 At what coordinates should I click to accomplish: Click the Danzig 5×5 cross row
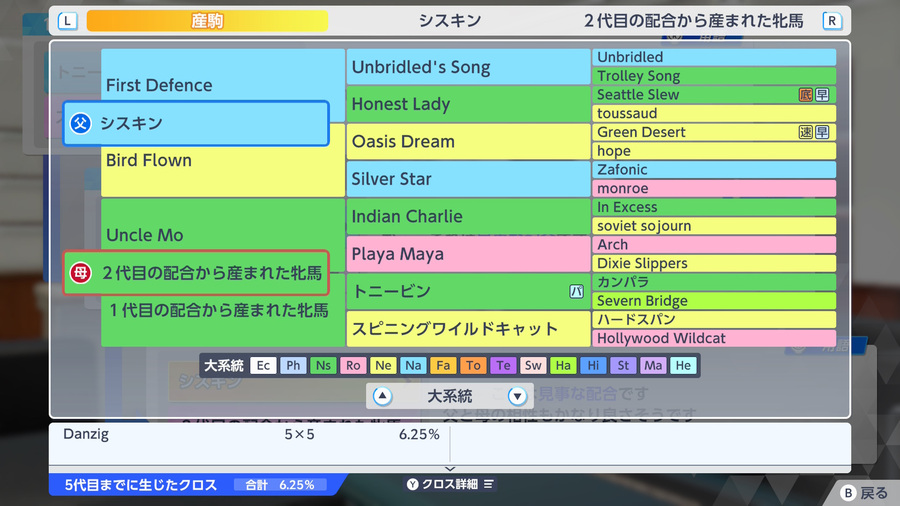click(251, 434)
